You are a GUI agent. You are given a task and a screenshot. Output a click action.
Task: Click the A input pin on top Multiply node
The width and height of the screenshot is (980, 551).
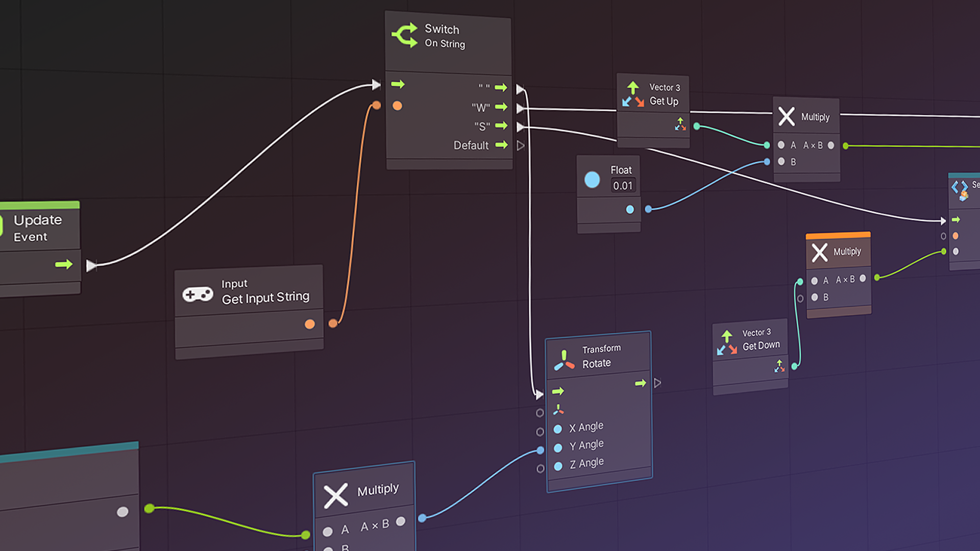(781, 145)
